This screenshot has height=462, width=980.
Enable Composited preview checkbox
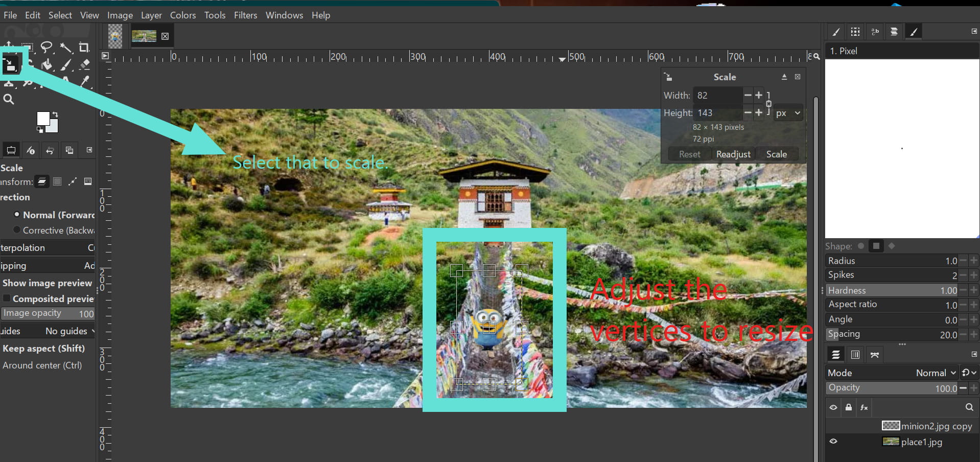click(x=7, y=298)
